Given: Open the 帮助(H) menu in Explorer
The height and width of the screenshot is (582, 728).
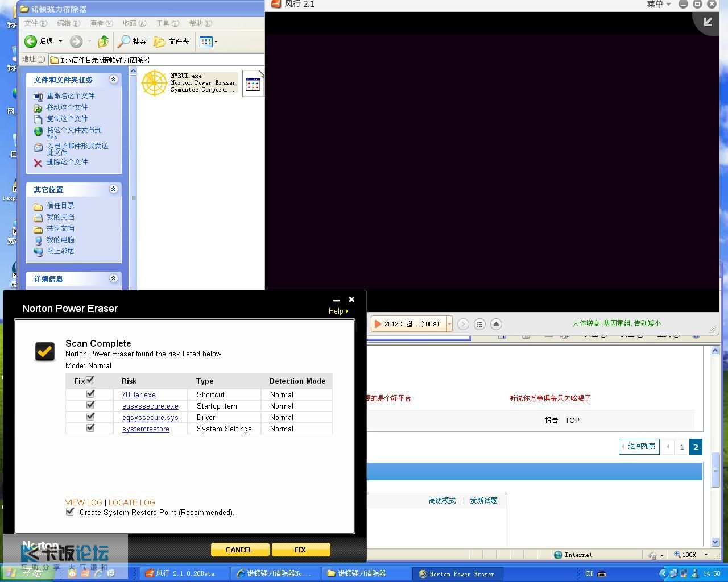Looking at the screenshot, I should (200, 23).
